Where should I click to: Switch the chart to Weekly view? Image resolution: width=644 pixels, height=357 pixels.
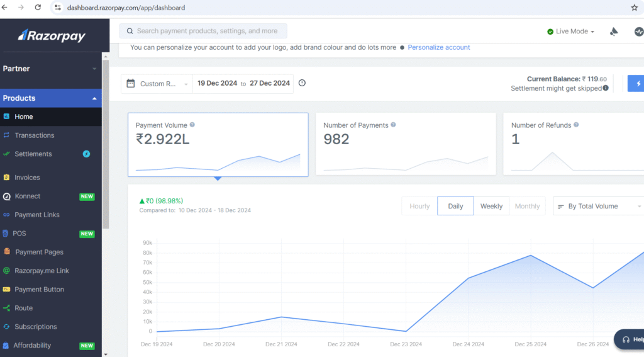(491, 206)
